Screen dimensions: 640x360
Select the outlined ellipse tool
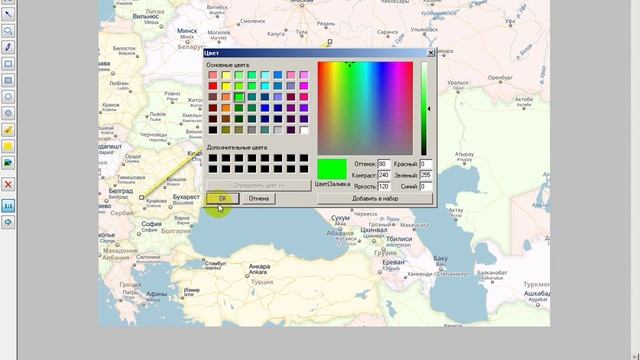(8, 97)
